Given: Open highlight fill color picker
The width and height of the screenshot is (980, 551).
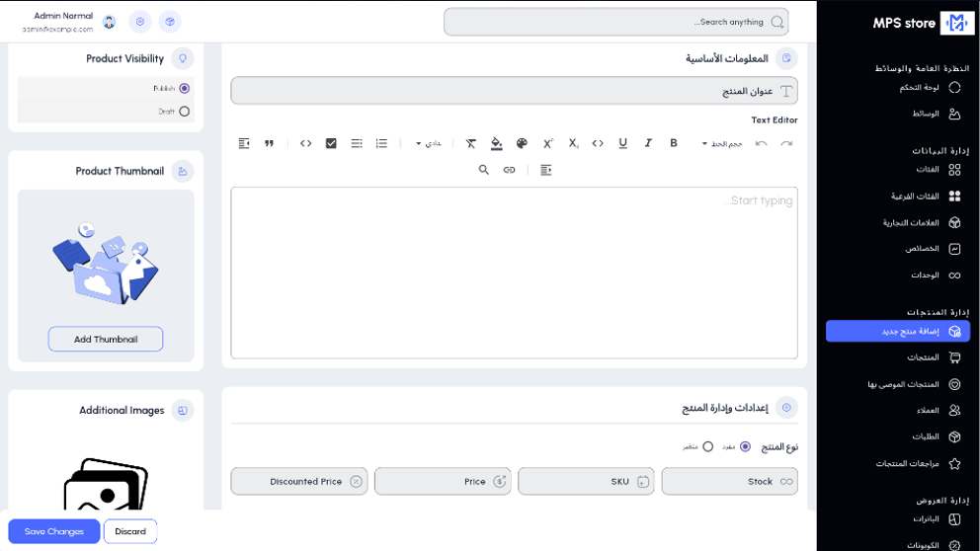Looking at the screenshot, I should tap(496, 143).
